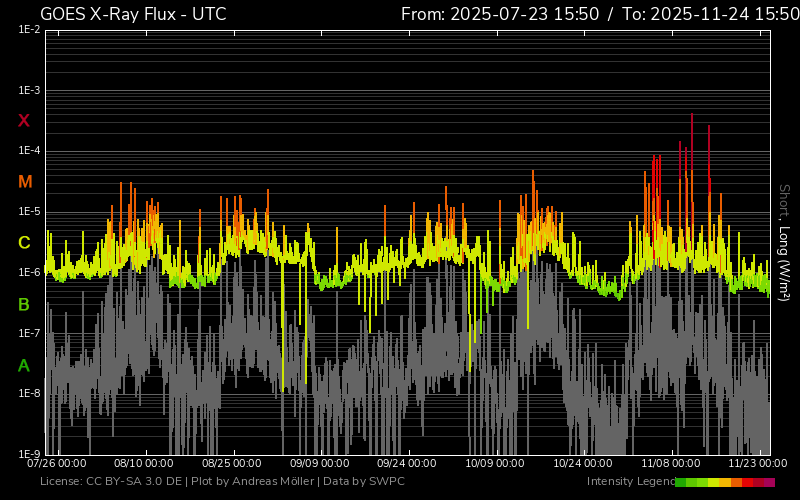Click the rightmost magenta swatch in Intensity Legend

pos(769,482)
